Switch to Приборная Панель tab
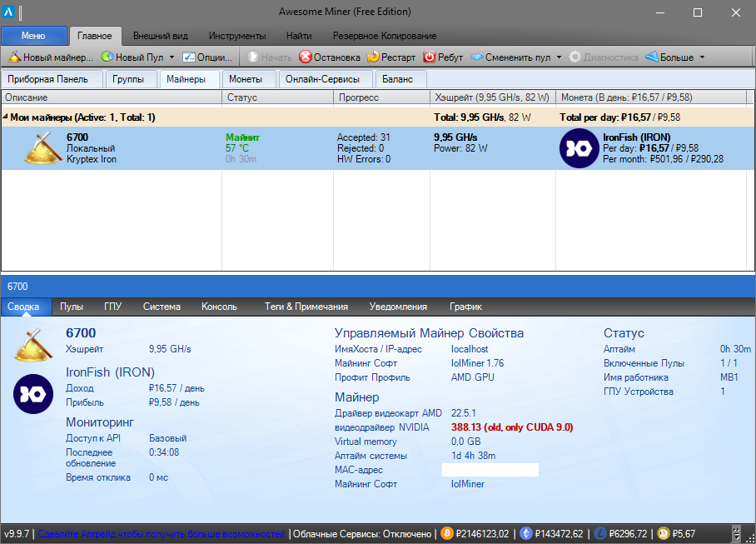The height and width of the screenshot is (544, 756). [x=52, y=79]
